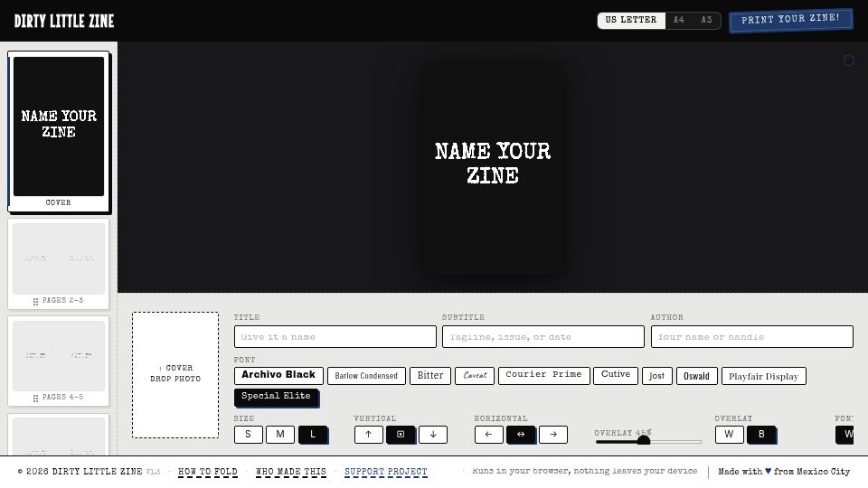Screen dimensions: 868x488
Task: Click the cover preview in main canvas
Action: point(493,166)
